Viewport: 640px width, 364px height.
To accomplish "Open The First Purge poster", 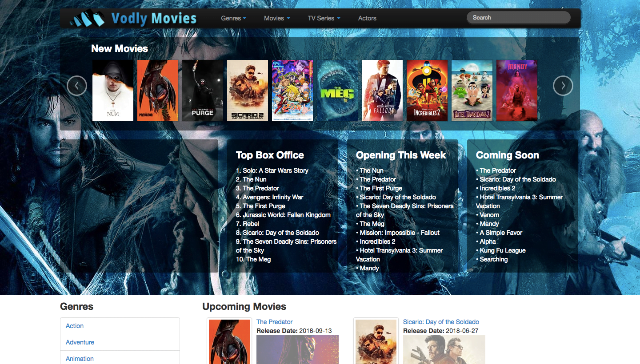I will (203, 91).
